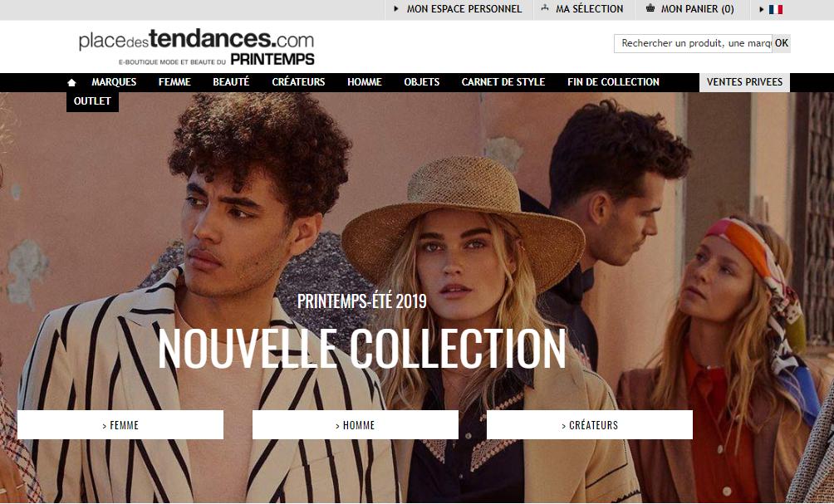Click the placedestendances.com logo
Screen dimensions: 834x504
click(196, 46)
